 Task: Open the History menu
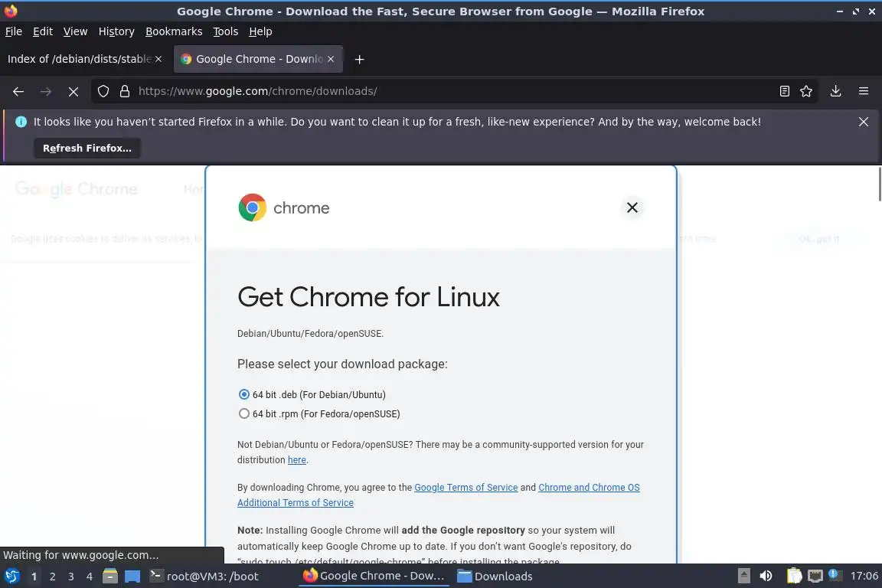click(116, 31)
